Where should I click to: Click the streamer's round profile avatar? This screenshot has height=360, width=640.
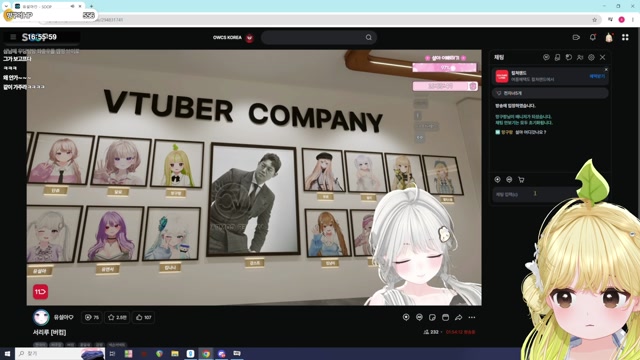click(x=41, y=317)
